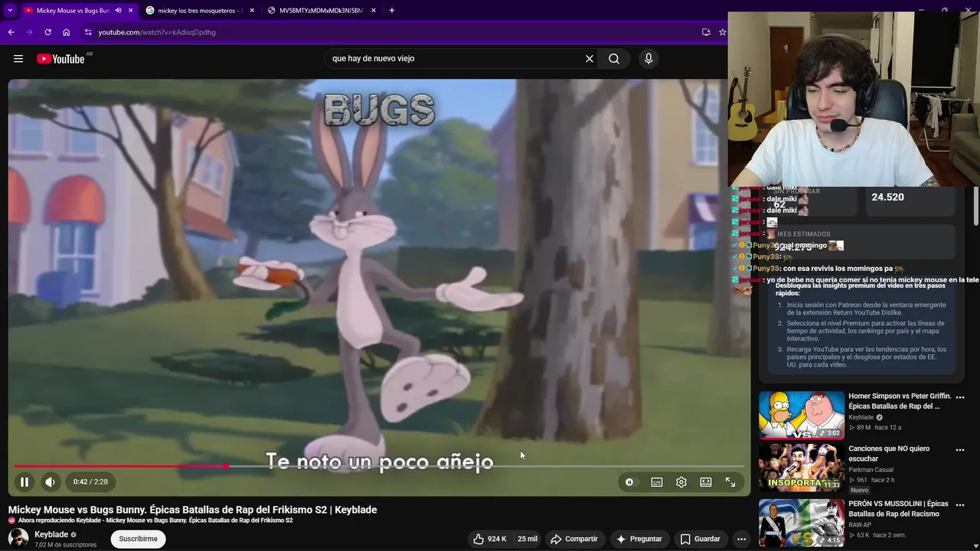
Task: Click the Nuevo badge under Parkman Casual video
Action: point(859,490)
